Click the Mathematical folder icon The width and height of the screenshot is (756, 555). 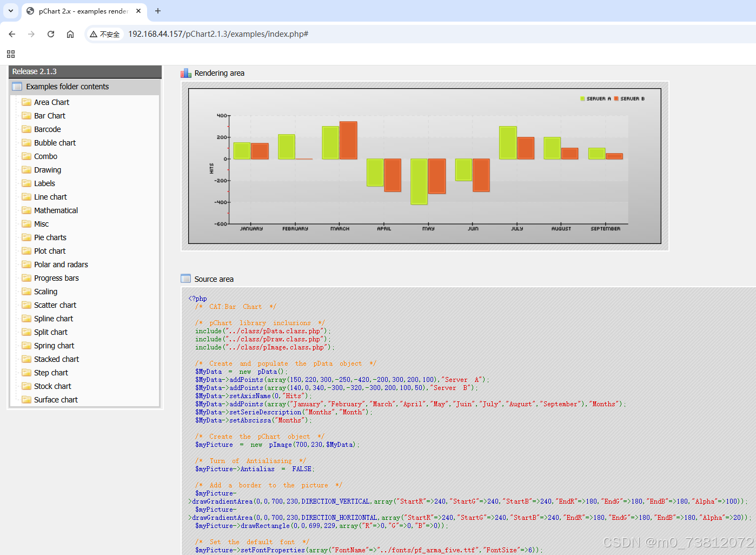click(x=26, y=210)
